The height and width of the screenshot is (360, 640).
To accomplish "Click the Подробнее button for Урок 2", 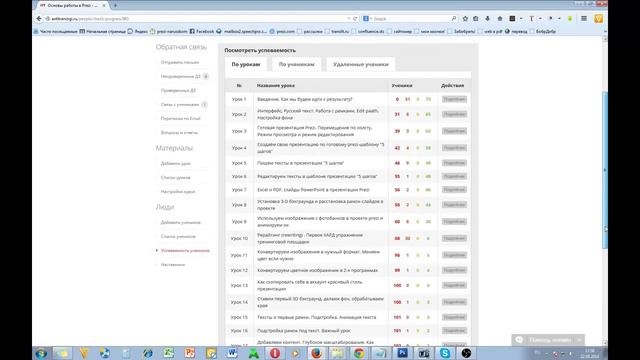I will pos(454,114).
